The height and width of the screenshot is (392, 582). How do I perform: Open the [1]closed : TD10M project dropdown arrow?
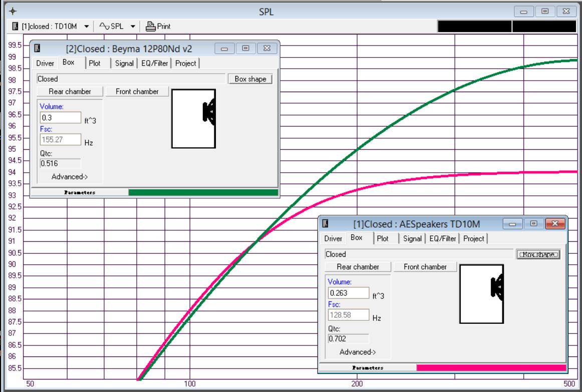[x=86, y=27]
